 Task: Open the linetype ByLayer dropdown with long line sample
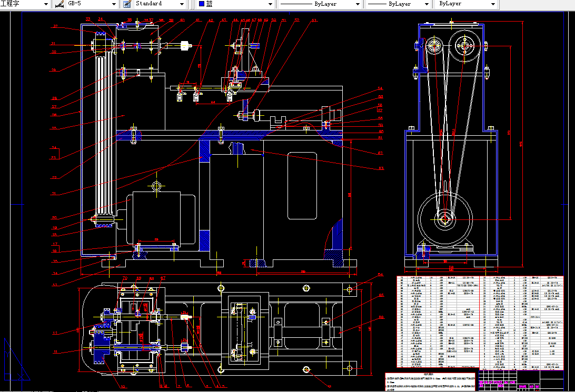320,4
